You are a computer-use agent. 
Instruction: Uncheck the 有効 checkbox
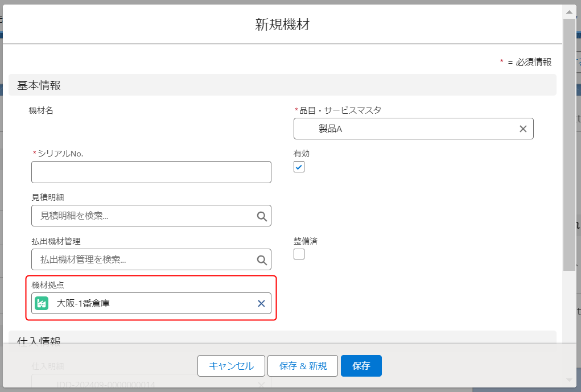(299, 167)
